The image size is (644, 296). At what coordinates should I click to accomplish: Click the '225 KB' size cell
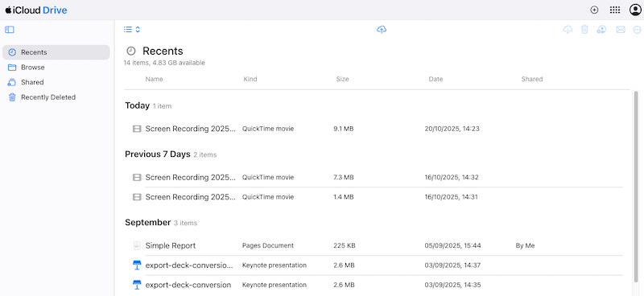(x=345, y=245)
